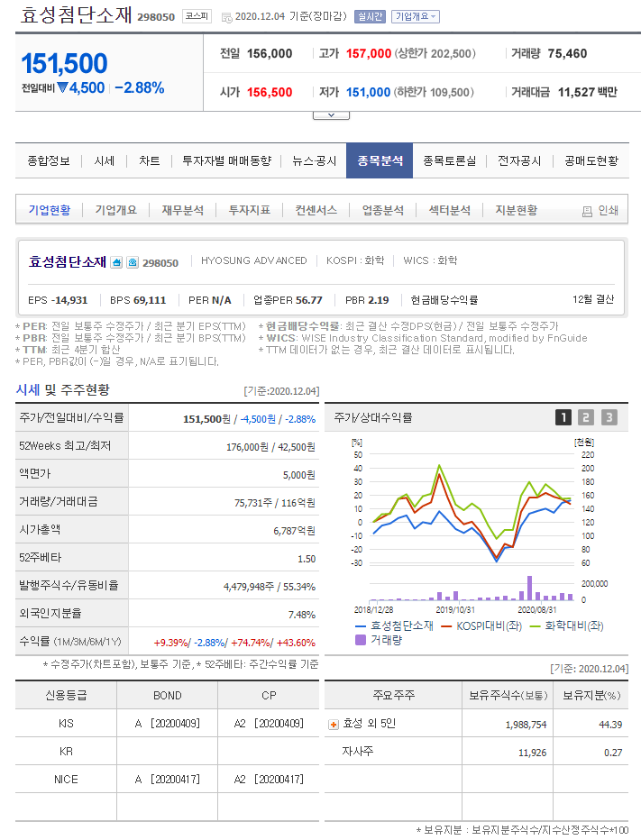Expand the price detail panel with chevron

pyautogui.click(x=331, y=115)
